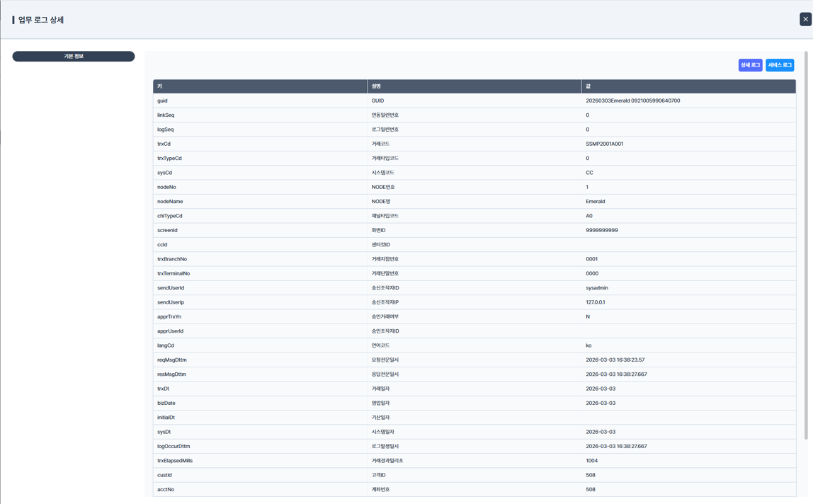Select the sendUserId value sysadmin
This screenshot has height=504, width=813.
point(597,288)
